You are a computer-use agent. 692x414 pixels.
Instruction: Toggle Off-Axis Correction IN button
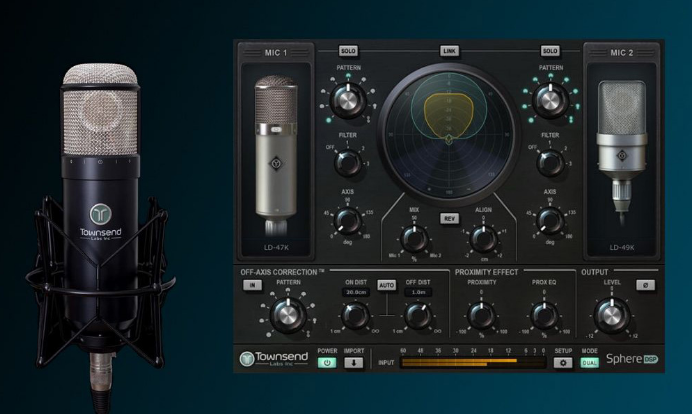click(x=252, y=285)
